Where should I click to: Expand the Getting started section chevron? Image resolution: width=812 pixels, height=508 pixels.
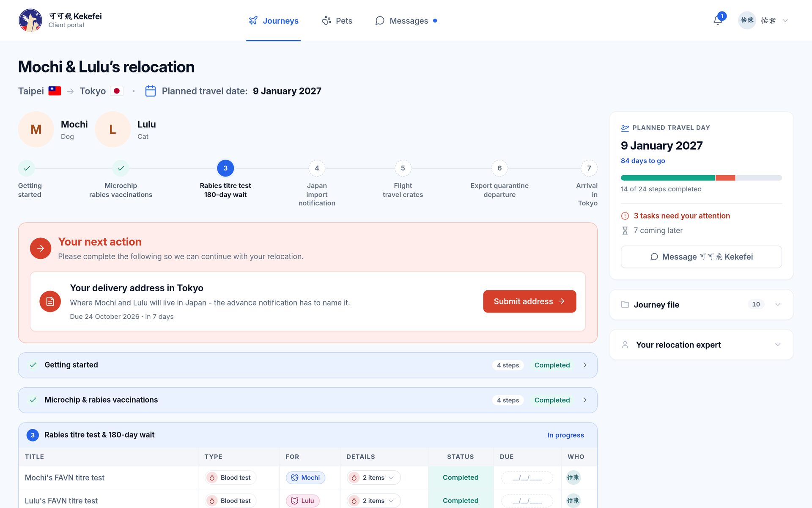(x=585, y=365)
